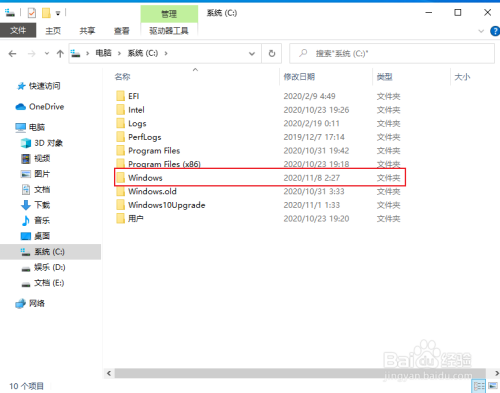Switch to details view icon in status bar
Viewport: 500px width, 393px height.
[x=479, y=386]
